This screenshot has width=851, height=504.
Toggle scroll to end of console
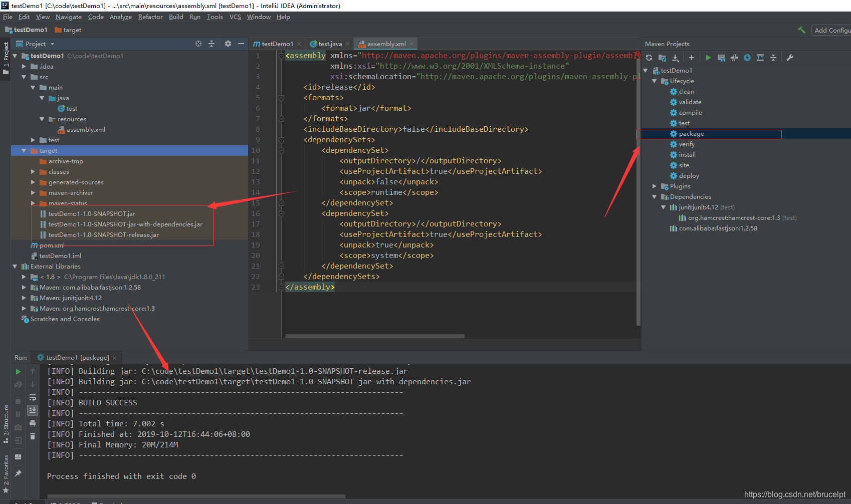tap(33, 410)
